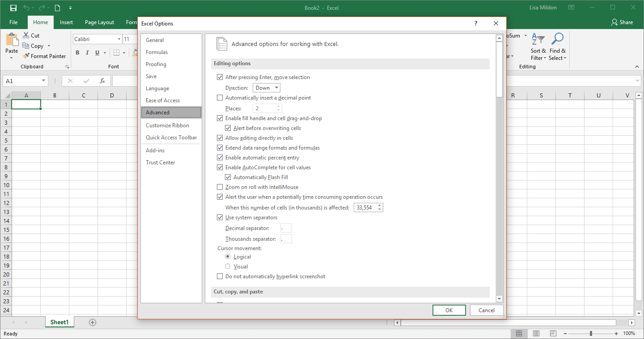This screenshot has width=644, height=339.
Task: Toggle Extend data range formats and formulas
Action: click(220, 148)
